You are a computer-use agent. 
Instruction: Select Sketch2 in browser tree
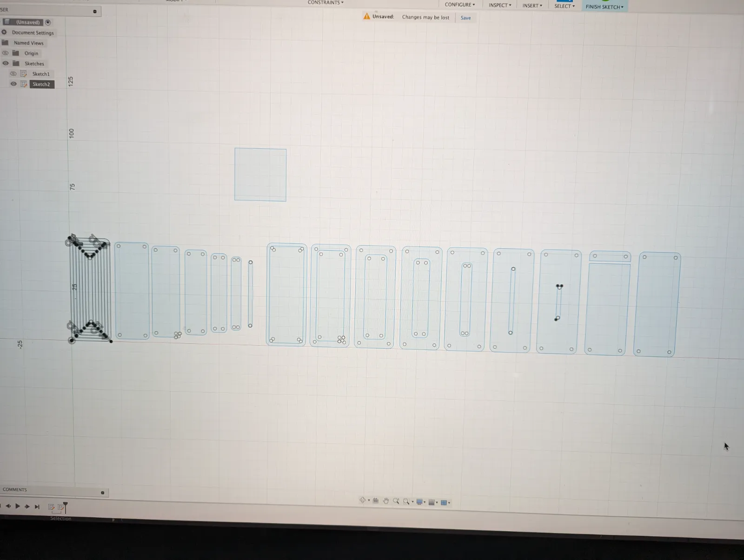[41, 84]
